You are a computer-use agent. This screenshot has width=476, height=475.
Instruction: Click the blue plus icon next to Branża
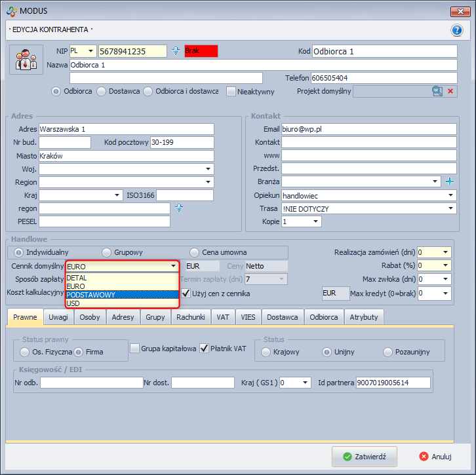(450, 181)
